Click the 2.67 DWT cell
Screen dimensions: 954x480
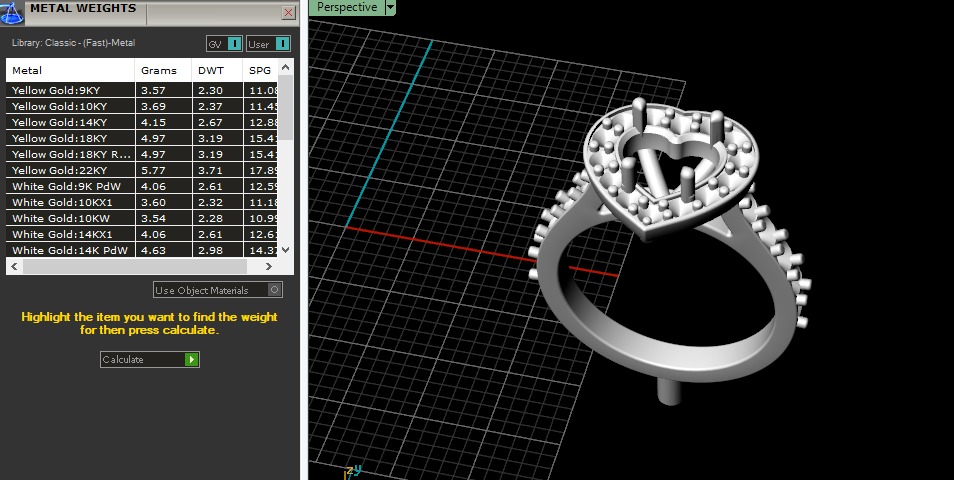[217, 122]
